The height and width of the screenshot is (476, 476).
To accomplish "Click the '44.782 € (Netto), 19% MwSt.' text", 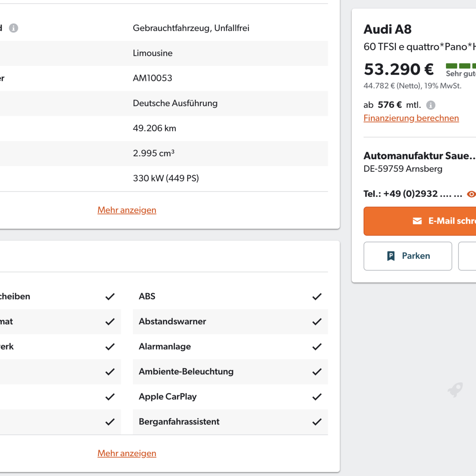I will point(413,86).
